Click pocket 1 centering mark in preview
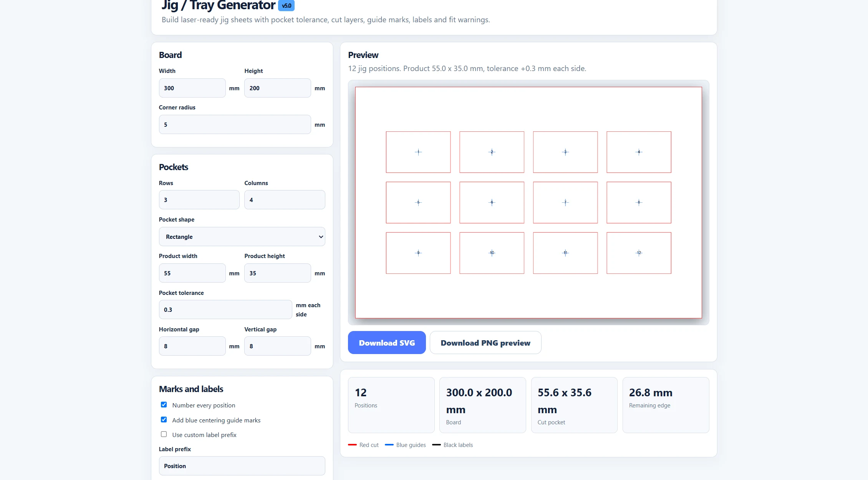Image resolution: width=868 pixels, height=480 pixels. pyautogui.click(x=418, y=152)
